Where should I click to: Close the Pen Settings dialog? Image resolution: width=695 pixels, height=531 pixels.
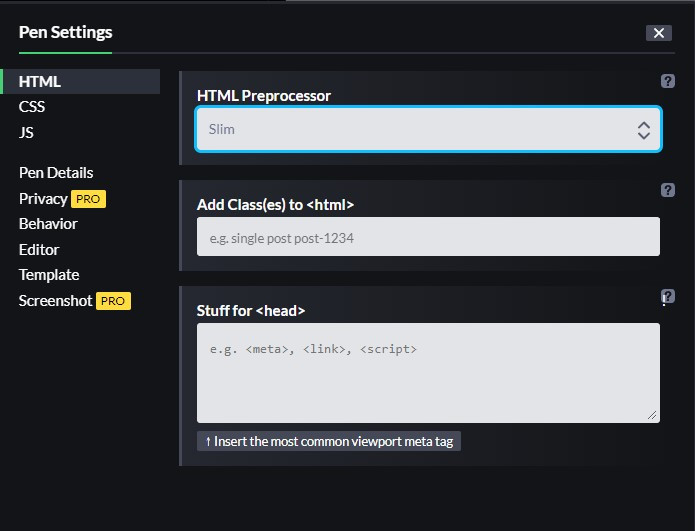(659, 33)
